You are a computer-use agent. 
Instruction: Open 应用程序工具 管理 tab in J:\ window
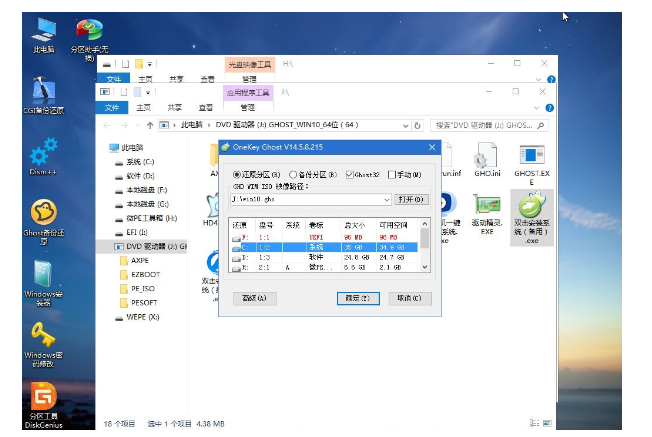pyautogui.click(x=248, y=108)
